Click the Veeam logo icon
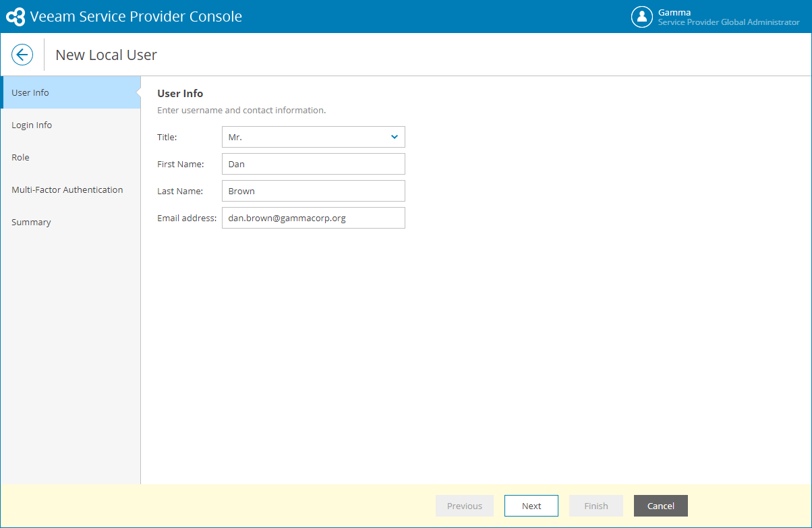Viewport: 812px width, 528px height. (16, 17)
